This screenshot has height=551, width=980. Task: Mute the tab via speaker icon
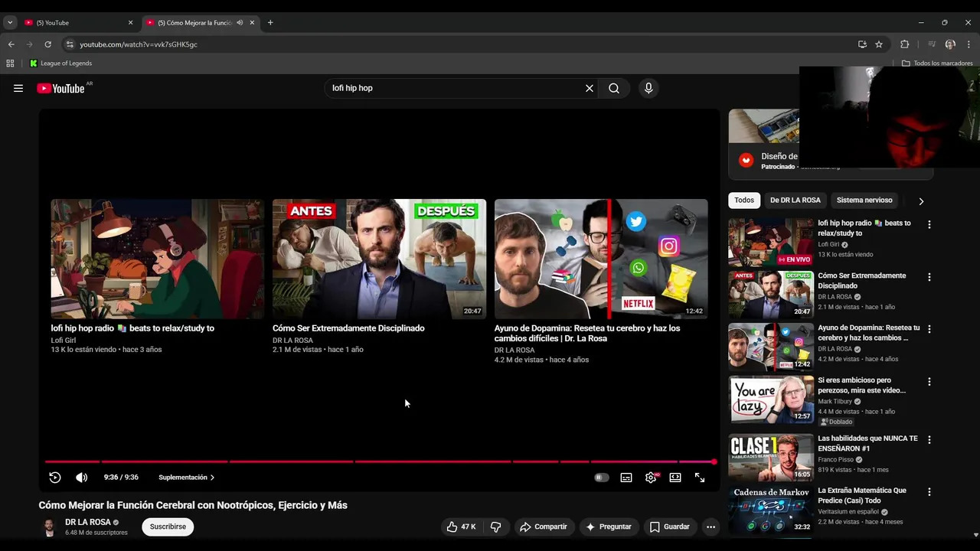coord(240,23)
